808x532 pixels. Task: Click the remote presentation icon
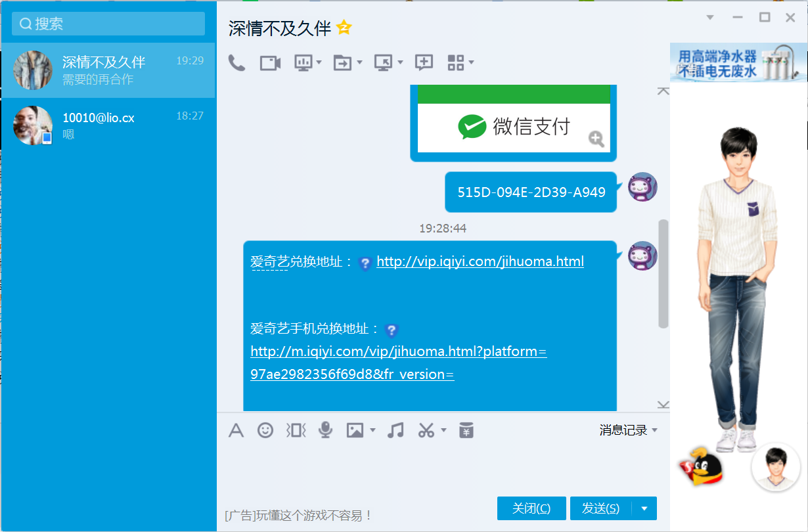point(303,62)
